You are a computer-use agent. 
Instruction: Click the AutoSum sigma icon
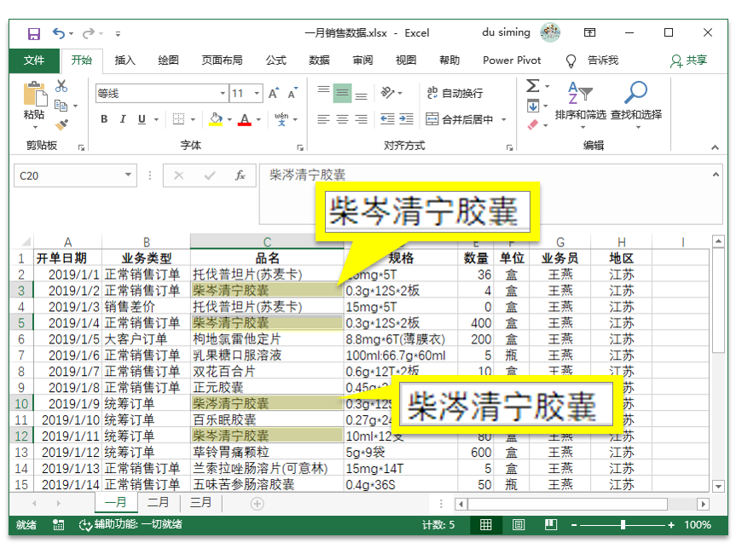click(533, 86)
